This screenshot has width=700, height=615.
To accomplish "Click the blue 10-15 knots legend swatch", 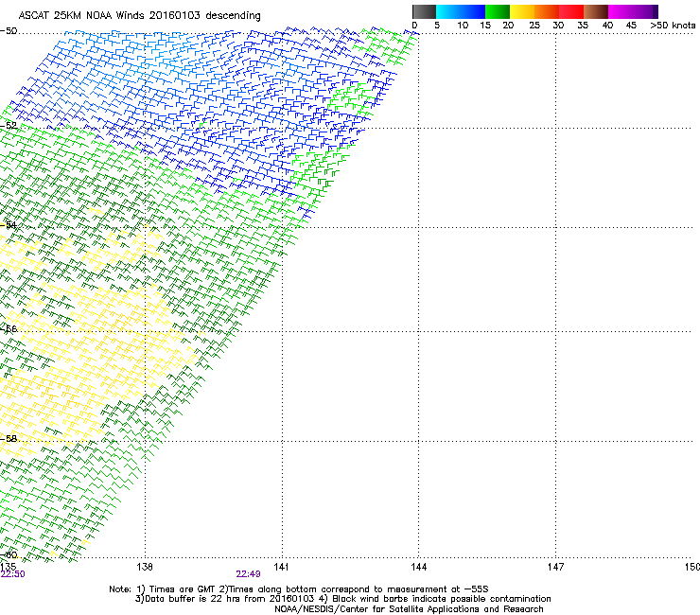I will click(x=473, y=11).
